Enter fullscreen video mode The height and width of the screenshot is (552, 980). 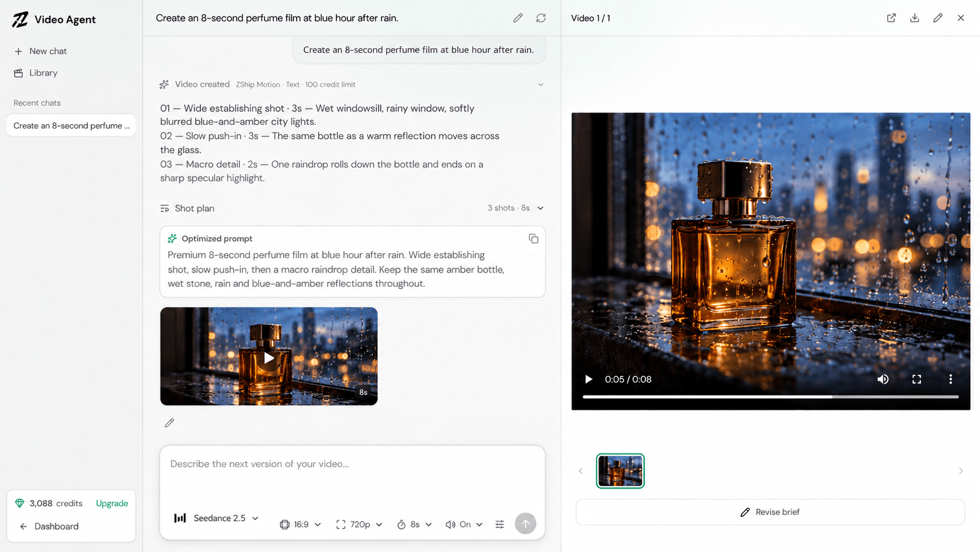tap(917, 380)
